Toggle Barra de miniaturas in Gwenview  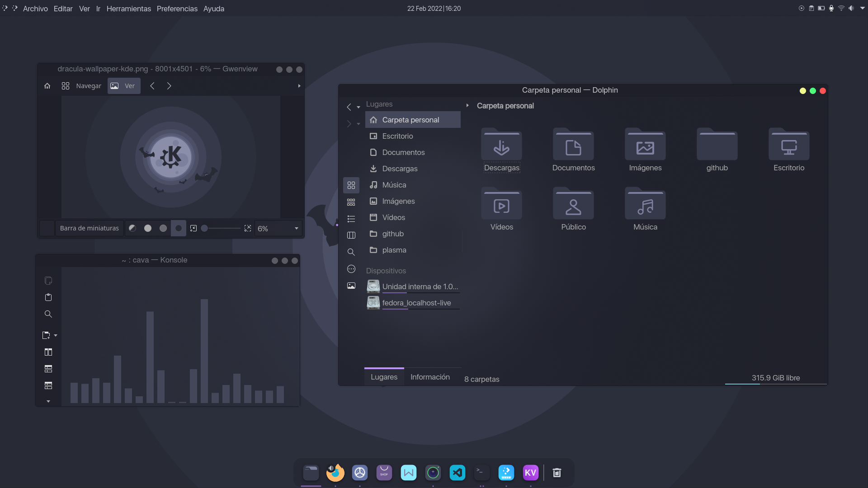pos(90,228)
